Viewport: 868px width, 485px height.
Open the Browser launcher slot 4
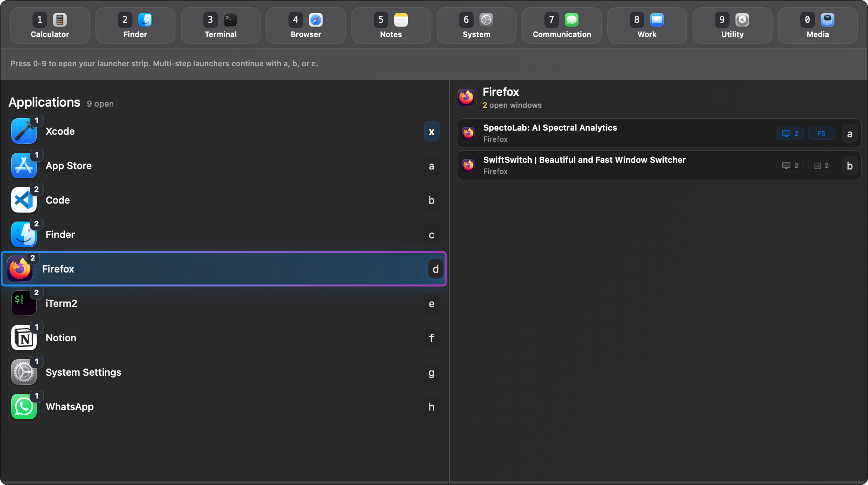[x=306, y=25]
